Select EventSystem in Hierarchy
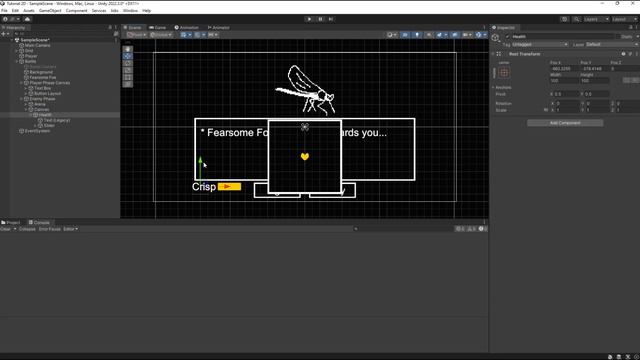 pos(37,131)
